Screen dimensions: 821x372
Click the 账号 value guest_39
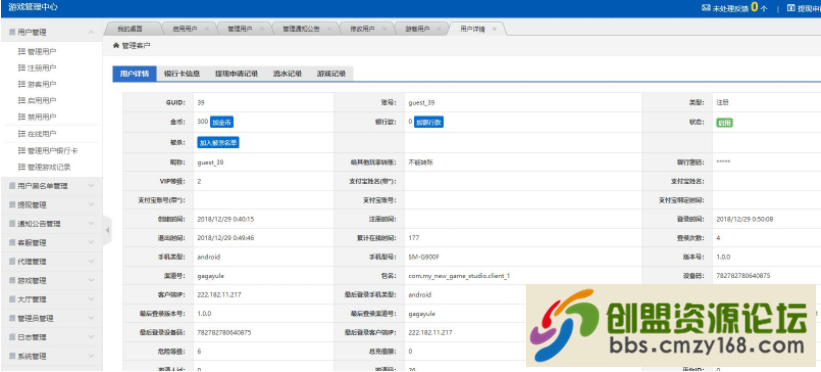click(x=421, y=103)
